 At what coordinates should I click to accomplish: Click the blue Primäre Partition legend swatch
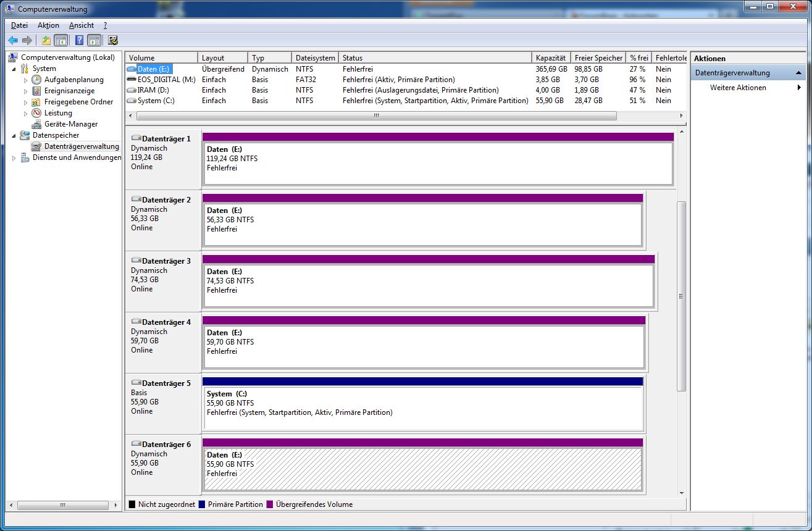pyautogui.click(x=202, y=504)
